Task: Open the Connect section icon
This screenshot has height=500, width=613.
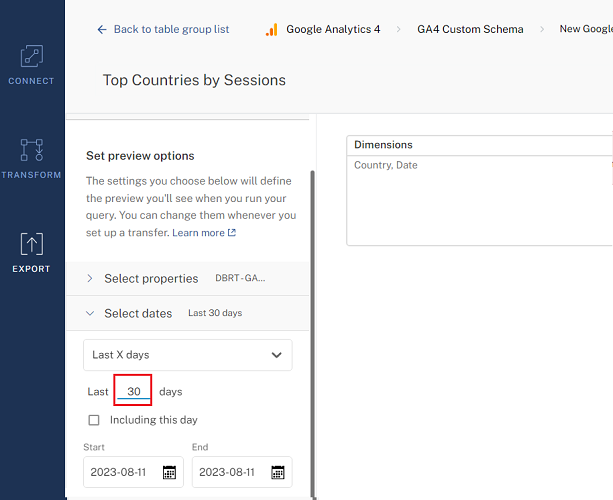Action: coord(32,56)
